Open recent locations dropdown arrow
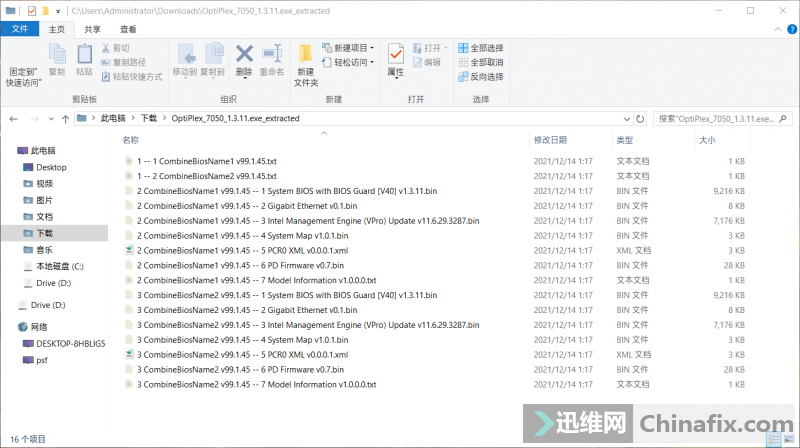The height and width of the screenshot is (448, 800). pos(51,119)
